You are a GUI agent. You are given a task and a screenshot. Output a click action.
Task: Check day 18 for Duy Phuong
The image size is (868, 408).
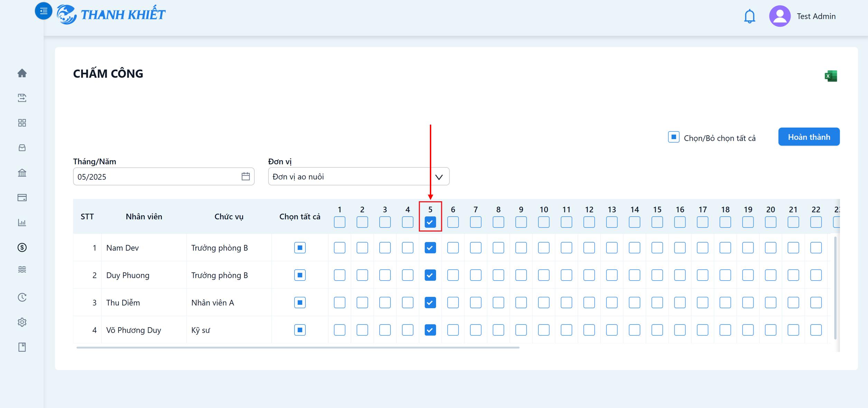pyautogui.click(x=725, y=275)
